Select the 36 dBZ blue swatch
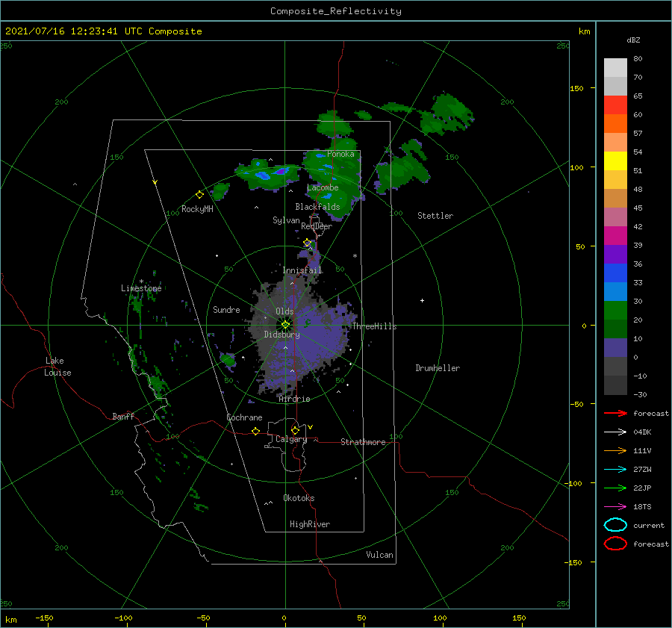Image resolution: width=672 pixels, height=628 pixels. coord(615,273)
